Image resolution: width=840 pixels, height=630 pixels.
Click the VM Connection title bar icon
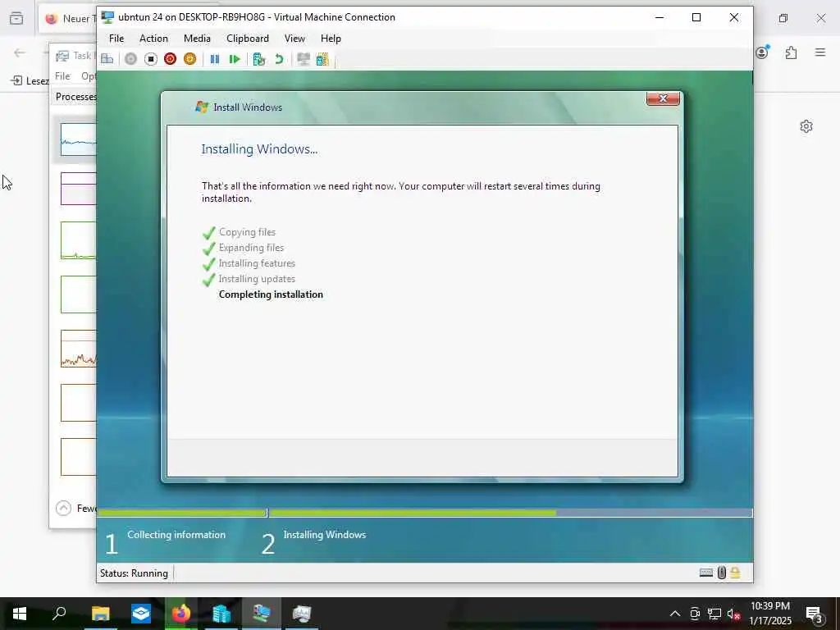pyautogui.click(x=107, y=17)
